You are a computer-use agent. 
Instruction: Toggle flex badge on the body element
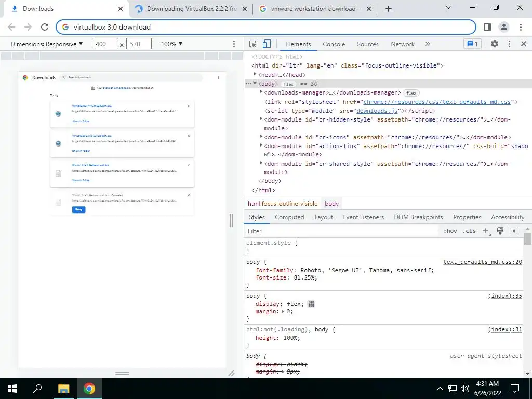click(288, 84)
